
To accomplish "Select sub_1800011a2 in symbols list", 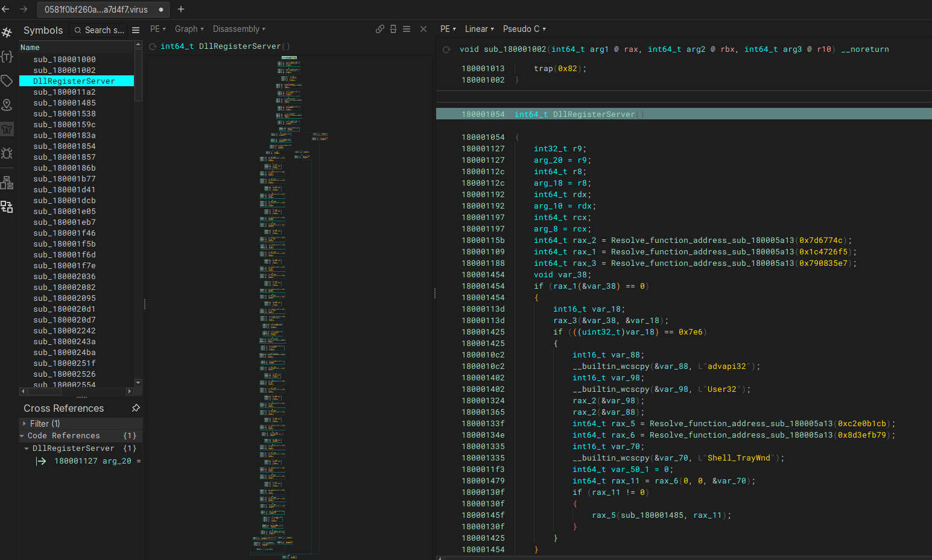I will [65, 92].
